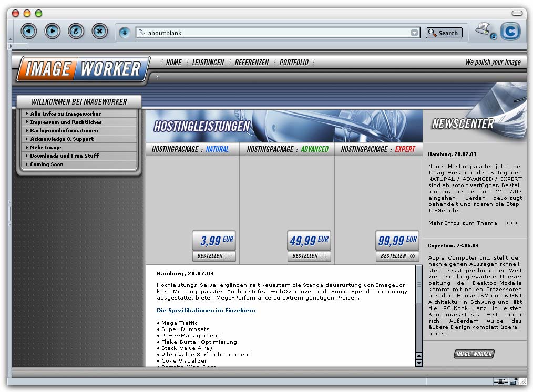Viewport: 533px width, 392px height.
Task: Open the address bar history dropdown
Action: click(415, 33)
